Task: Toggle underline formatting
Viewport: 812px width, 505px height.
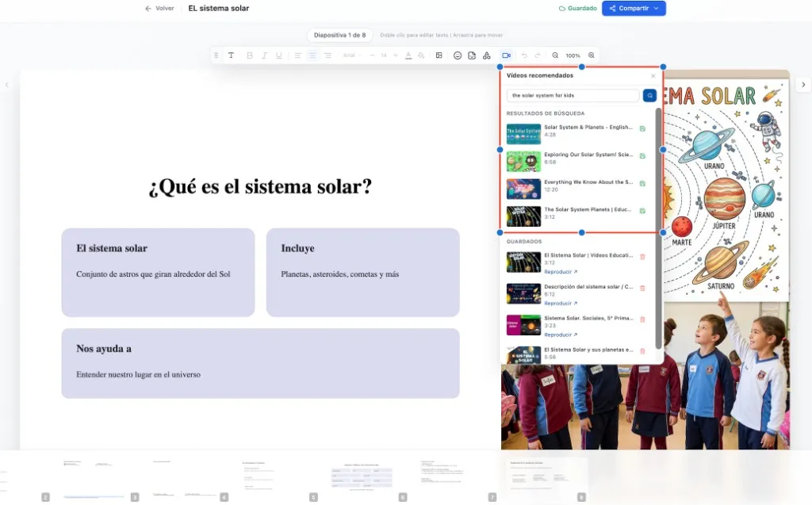Action: pyautogui.click(x=278, y=55)
